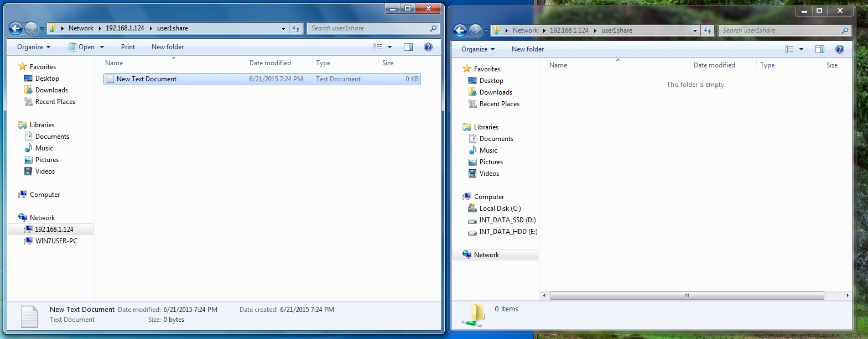This screenshot has width=868, height=339.
Task: Change view icon in left window
Action: click(378, 47)
